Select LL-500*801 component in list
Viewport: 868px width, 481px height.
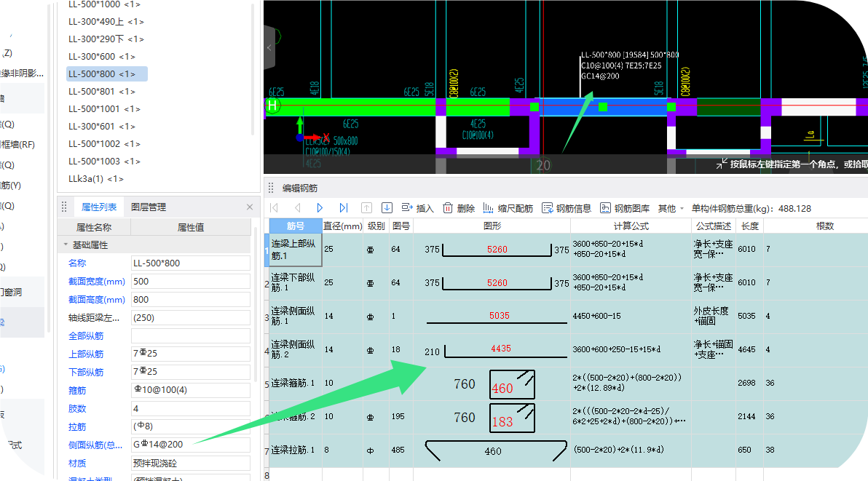[x=102, y=91]
